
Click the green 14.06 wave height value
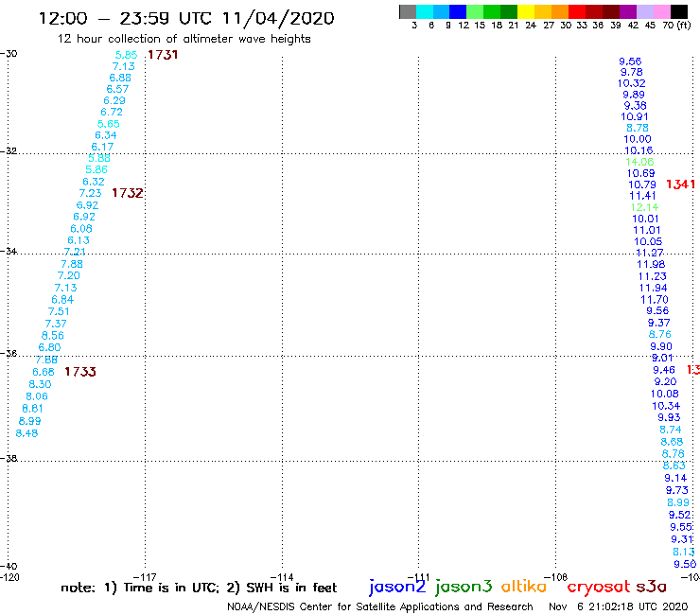click(x=639, y=162)
